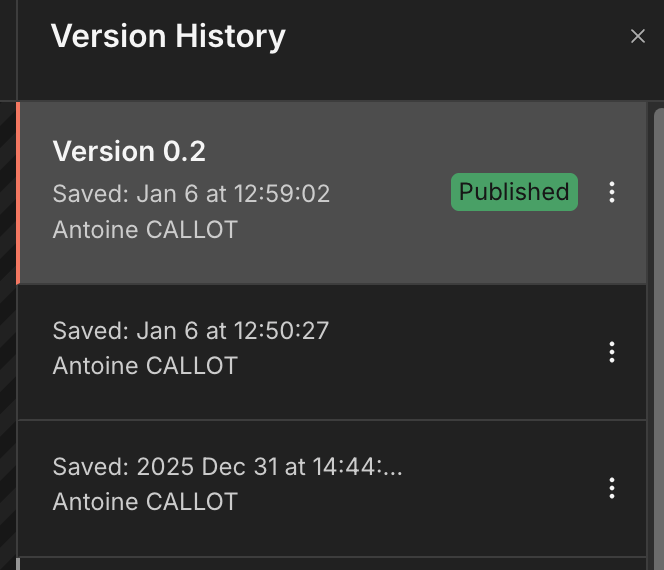The image size is (664, 570).
Task: Click the author name under the 12:50:27 save
Action: 145,366
